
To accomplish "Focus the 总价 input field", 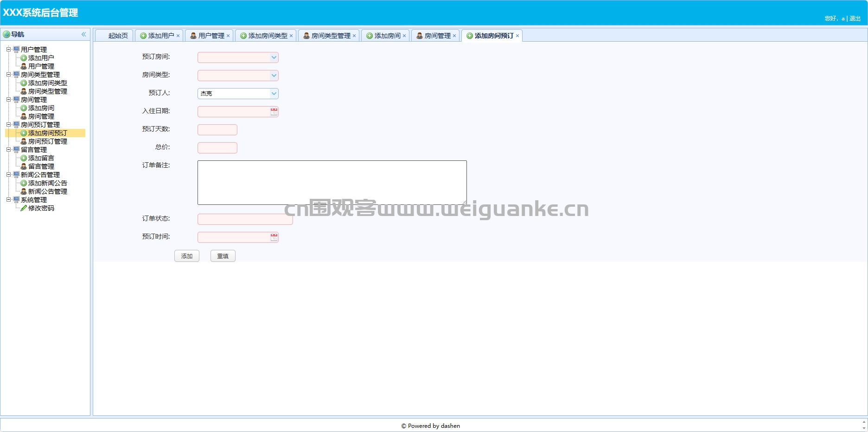I will click(217, 148).
